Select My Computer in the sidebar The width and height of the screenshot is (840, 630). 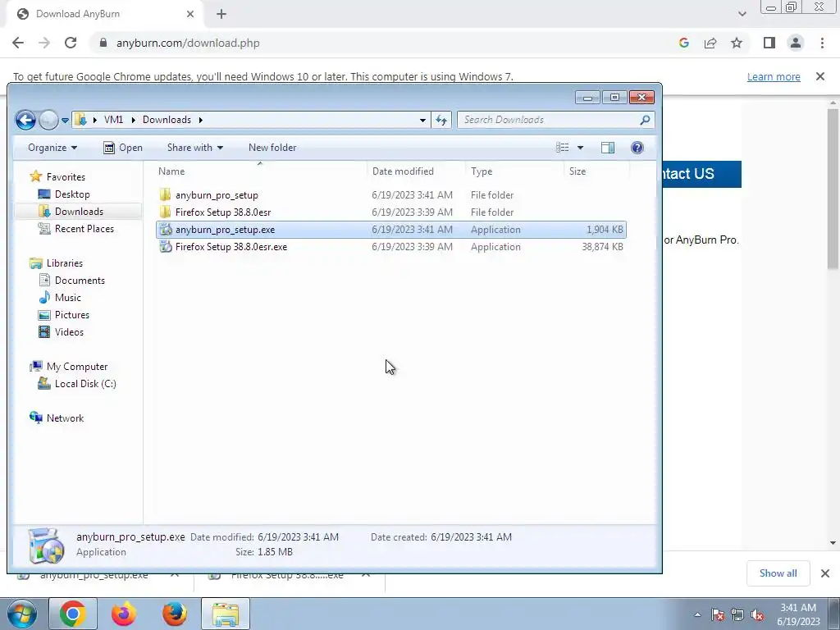76,367
